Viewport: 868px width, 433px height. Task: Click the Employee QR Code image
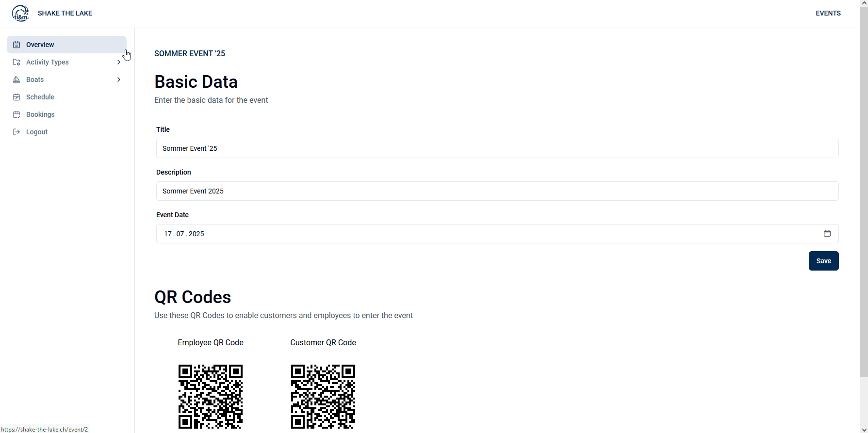211,397
